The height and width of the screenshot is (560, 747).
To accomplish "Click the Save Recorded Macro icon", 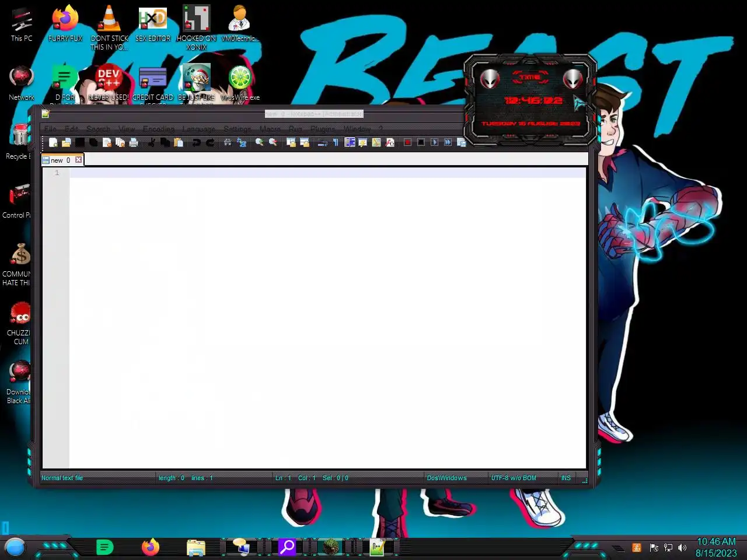I will pos(462,142).
